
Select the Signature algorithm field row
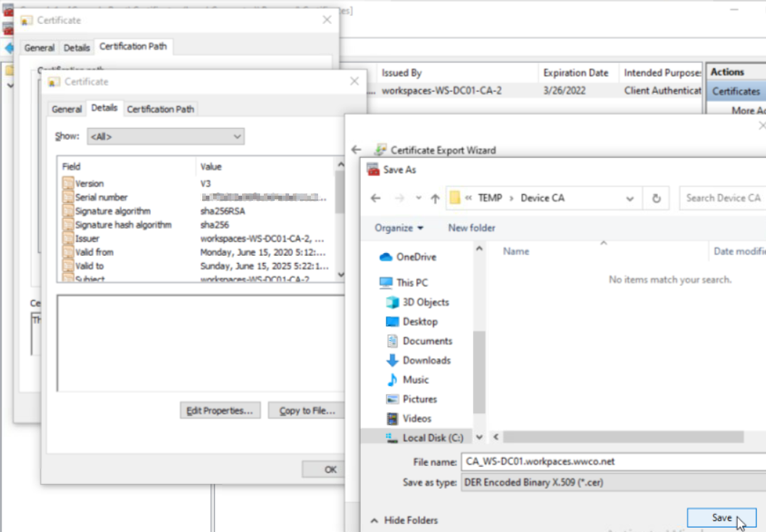197,211
